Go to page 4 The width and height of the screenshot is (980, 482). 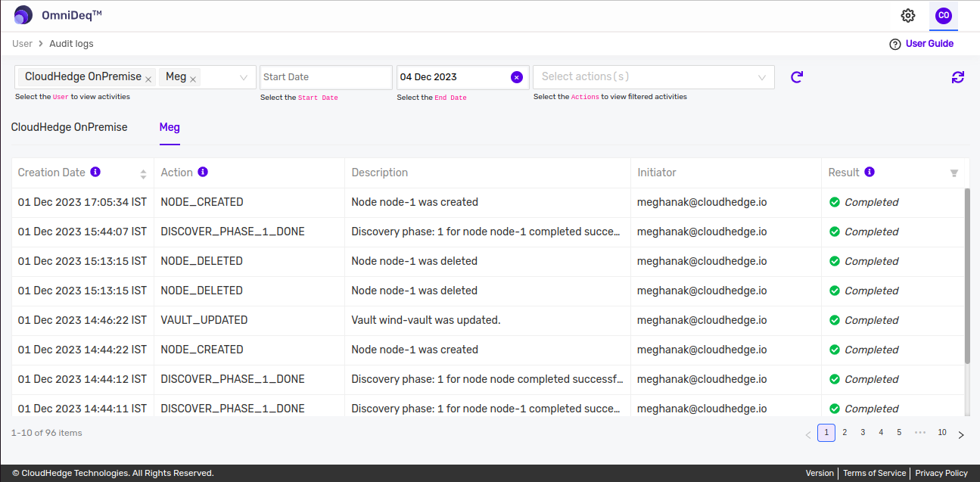click(x=881, y=433)
